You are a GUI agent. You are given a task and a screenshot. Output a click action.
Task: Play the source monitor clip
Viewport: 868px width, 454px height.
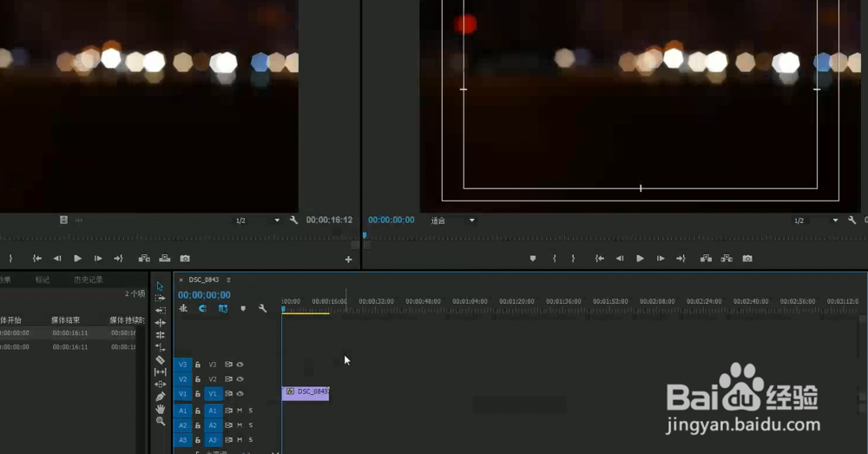(x=77, y=259)
